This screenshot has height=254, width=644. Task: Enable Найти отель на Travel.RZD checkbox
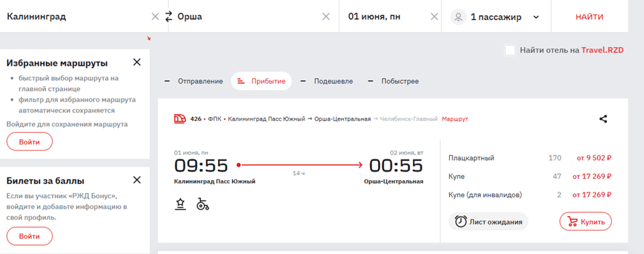[x=510, y=51]
